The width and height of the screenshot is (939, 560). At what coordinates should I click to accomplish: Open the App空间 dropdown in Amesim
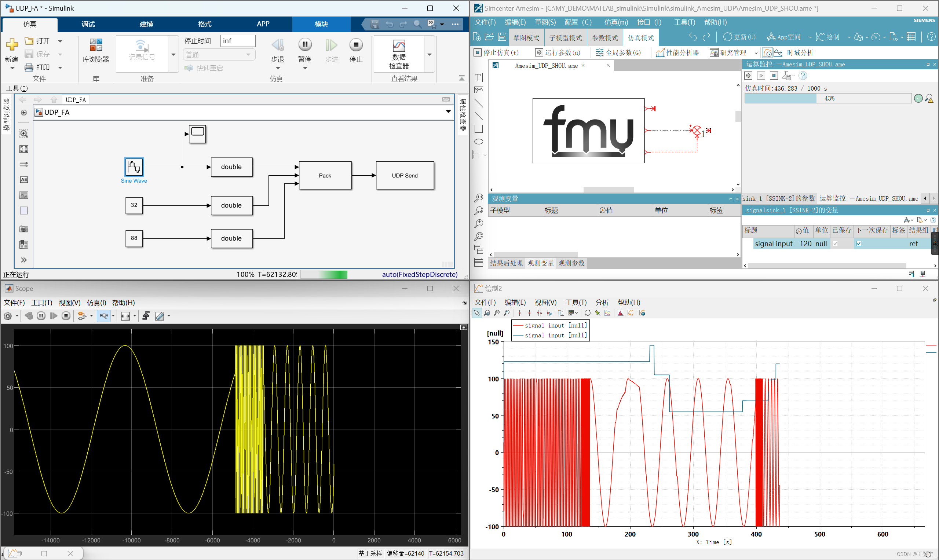pyautogui.click(x=810, y=37)
